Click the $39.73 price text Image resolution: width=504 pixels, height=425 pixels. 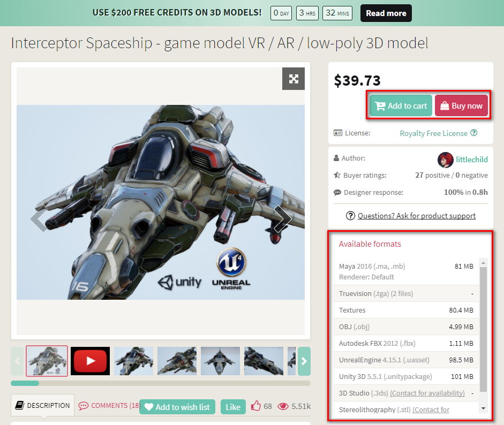(357, 80)
